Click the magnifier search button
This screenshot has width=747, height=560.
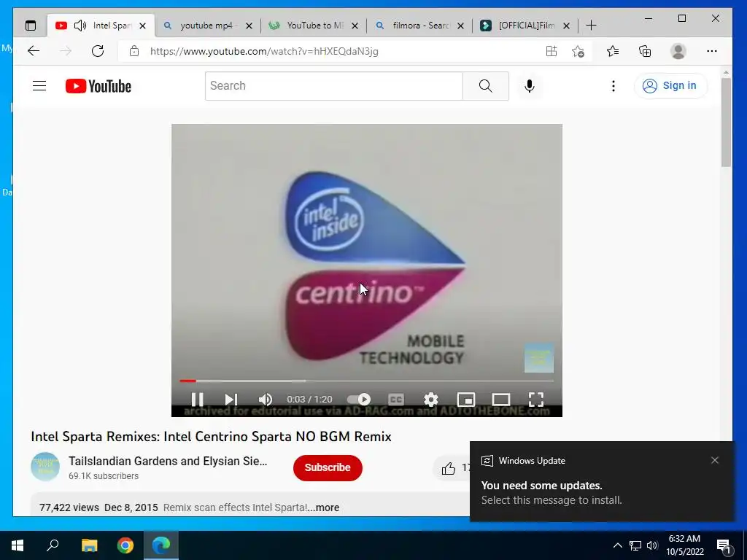coord(485,86)
